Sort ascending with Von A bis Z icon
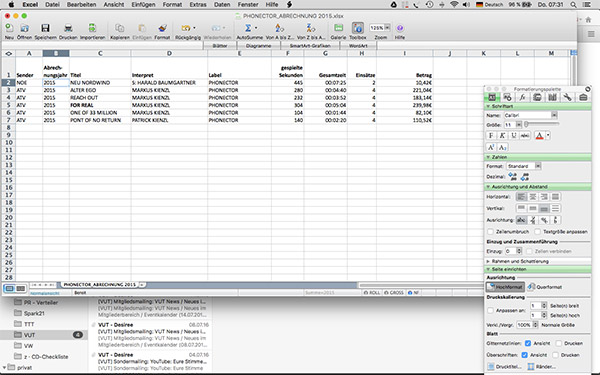 tap(279, 28)
